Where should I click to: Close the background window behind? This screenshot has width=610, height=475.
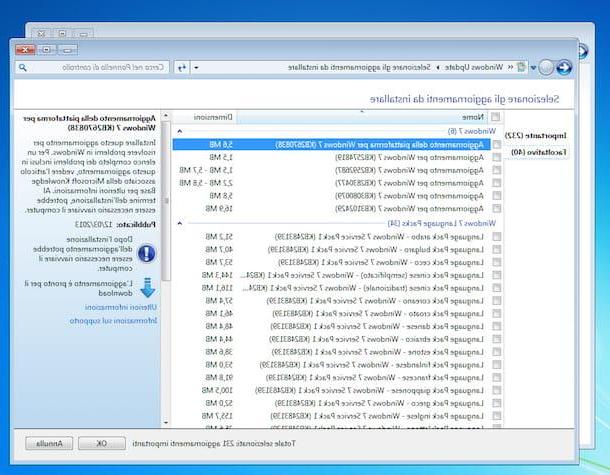pos(41,34)
